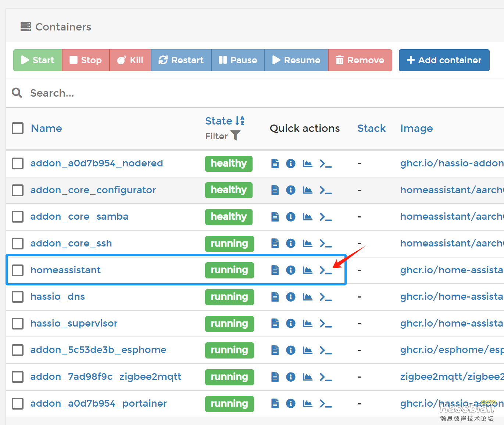The width and height of the screenshot is (504, 425).
Task: Select the homeassistant container checkbox
Action: (x=18, y=270)
